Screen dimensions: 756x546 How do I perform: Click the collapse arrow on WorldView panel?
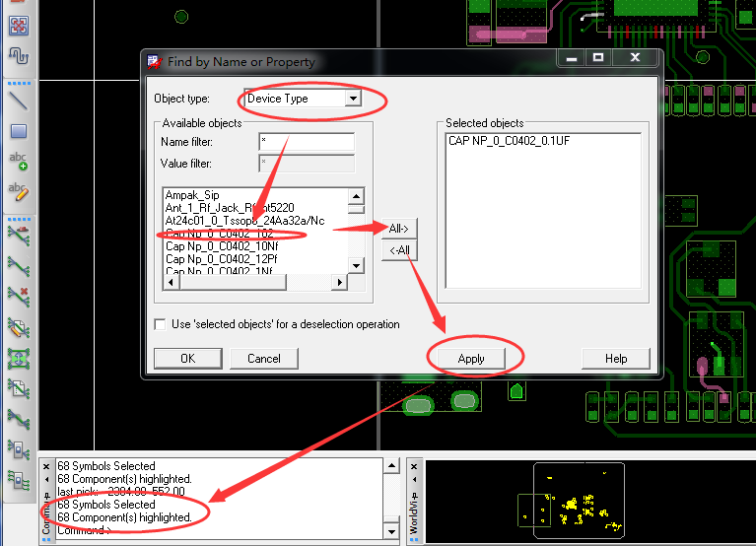[x=414, y=480]
